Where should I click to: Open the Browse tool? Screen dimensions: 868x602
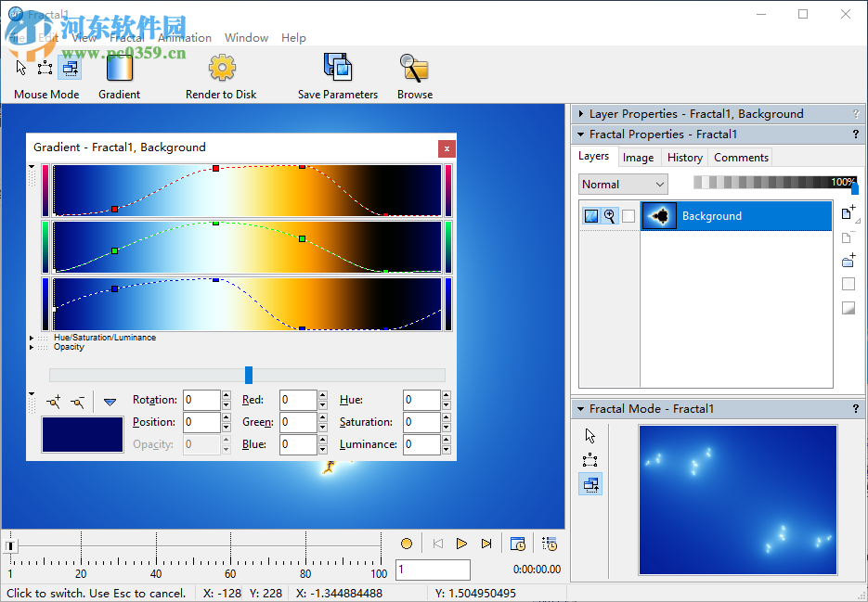[x=414, y=69]
